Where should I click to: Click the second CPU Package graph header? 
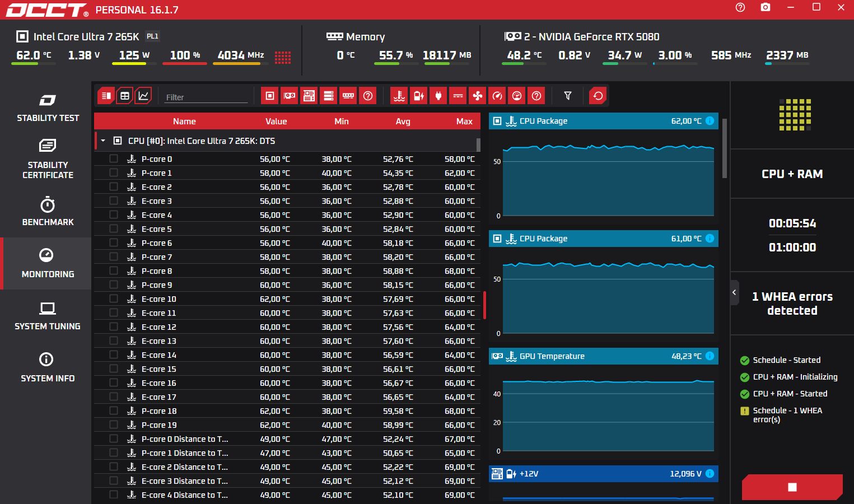(x=604, y=239)
